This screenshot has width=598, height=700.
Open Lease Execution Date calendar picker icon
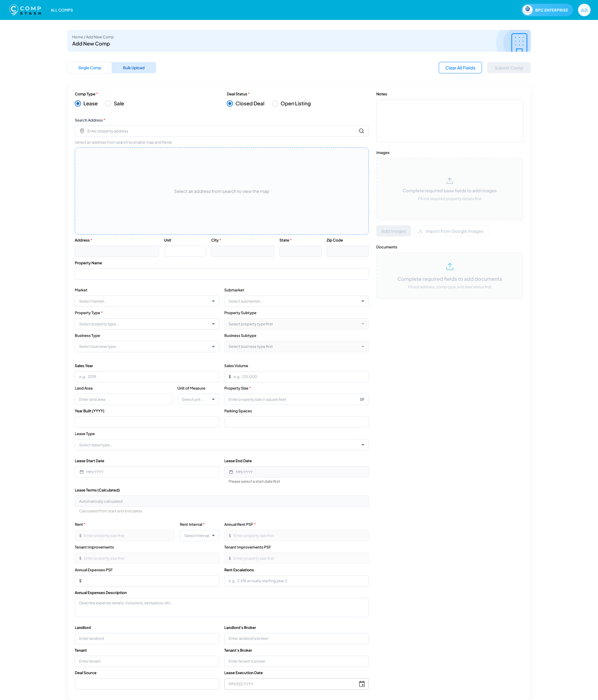point(362,684)
